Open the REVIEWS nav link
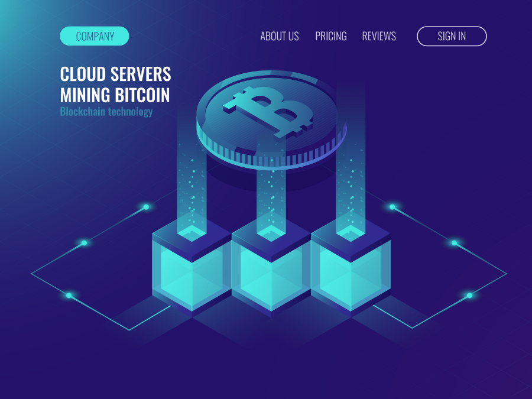The height and width of the screenshot is (399, 532). [x=379, y=36]
